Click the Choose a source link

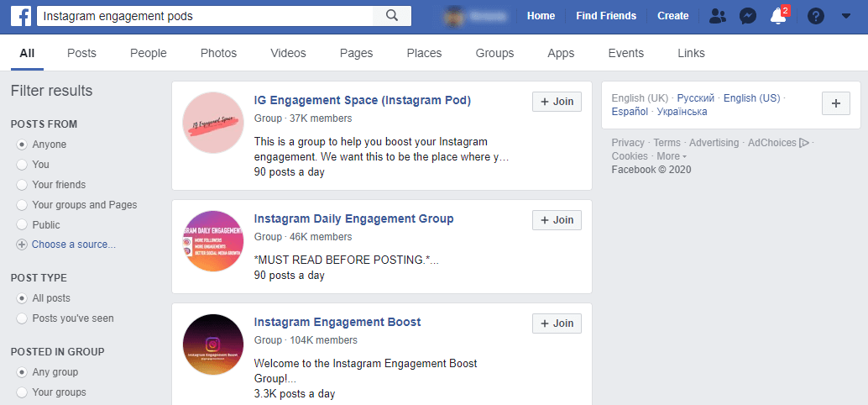pyautogui.click(x=74, y=245)
